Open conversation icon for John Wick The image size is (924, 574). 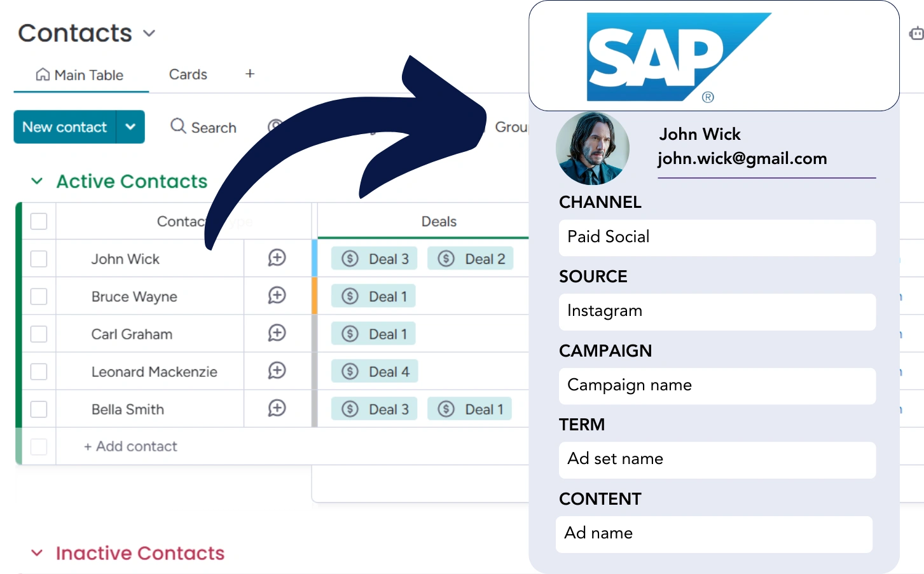click(277, 258)
